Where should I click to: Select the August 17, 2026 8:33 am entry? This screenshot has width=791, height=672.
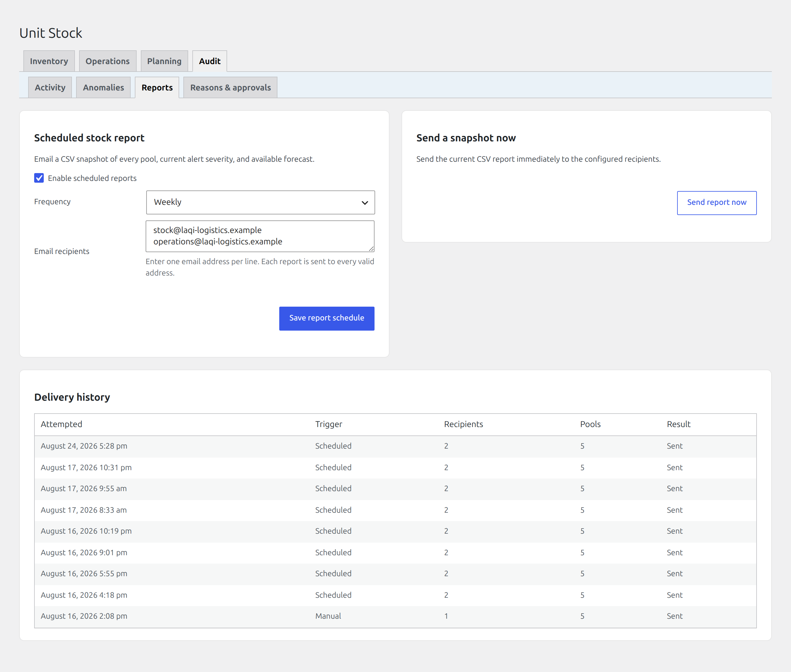[x=395, y=510]
